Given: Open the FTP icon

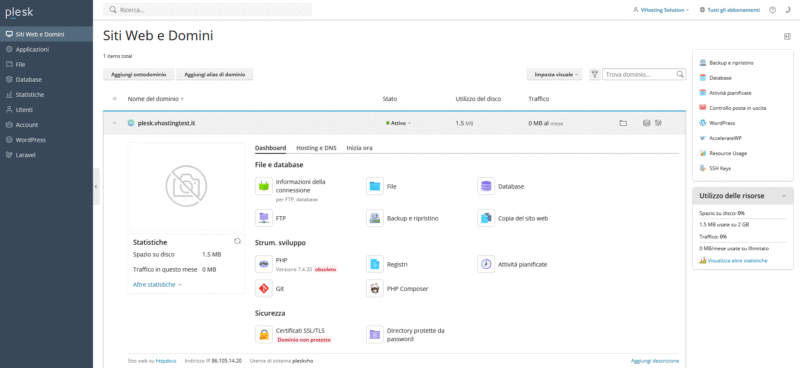Looking at the screenshot, I should pos(264,218).
